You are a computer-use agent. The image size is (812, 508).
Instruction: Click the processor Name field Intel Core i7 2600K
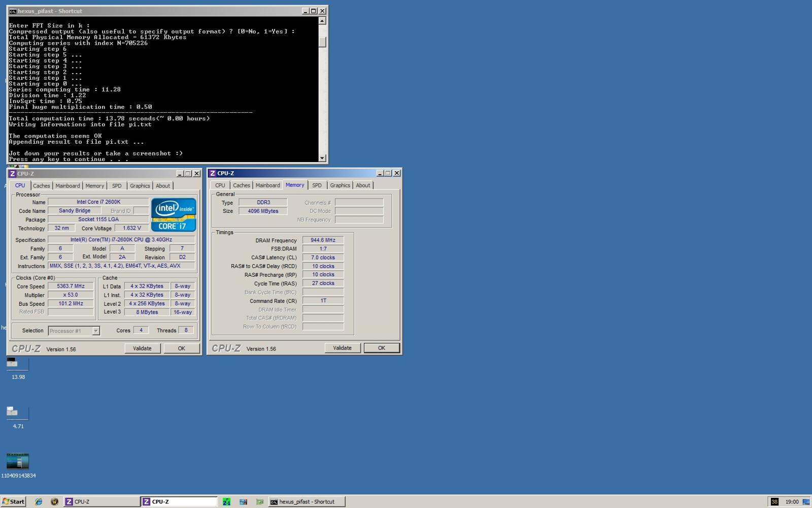click(x=98, y=202)
